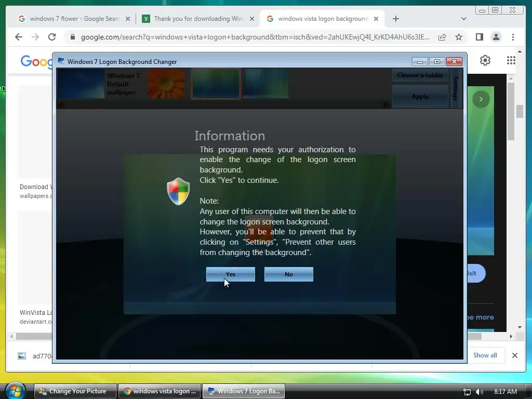Screen dimensions: 532x399
Task: Select the Windows 7 Default wallpaper thumbnail
Action: point(81,84)
